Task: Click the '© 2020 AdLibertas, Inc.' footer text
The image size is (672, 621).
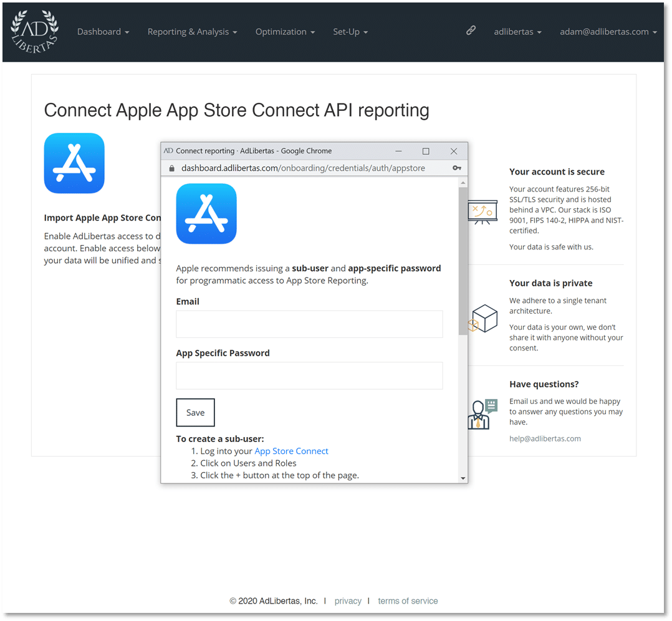Action: [x=274, y=601]
